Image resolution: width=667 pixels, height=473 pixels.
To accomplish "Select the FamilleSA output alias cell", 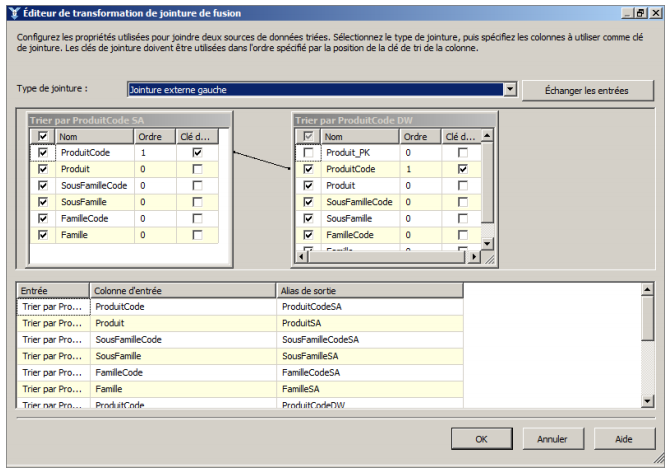I will [370, 389].
